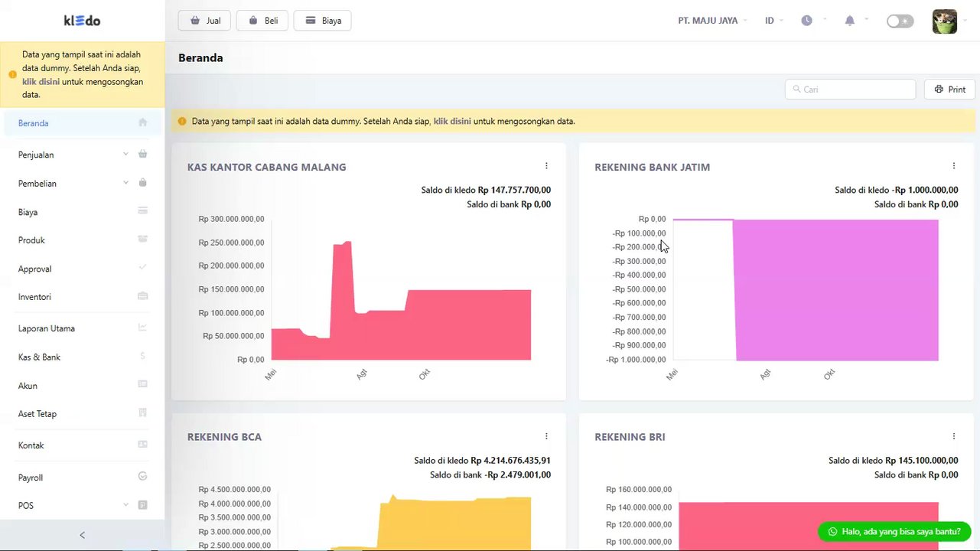Open three-dot menu on Rekening BCA card
This screenshot has width=980, height=551.
click(546, 436)
